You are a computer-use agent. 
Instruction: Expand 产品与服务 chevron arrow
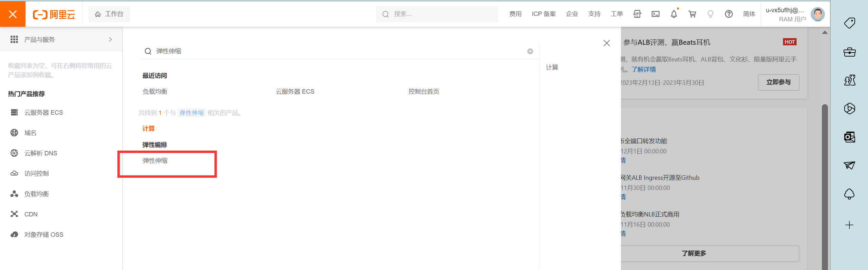point(110,39)
